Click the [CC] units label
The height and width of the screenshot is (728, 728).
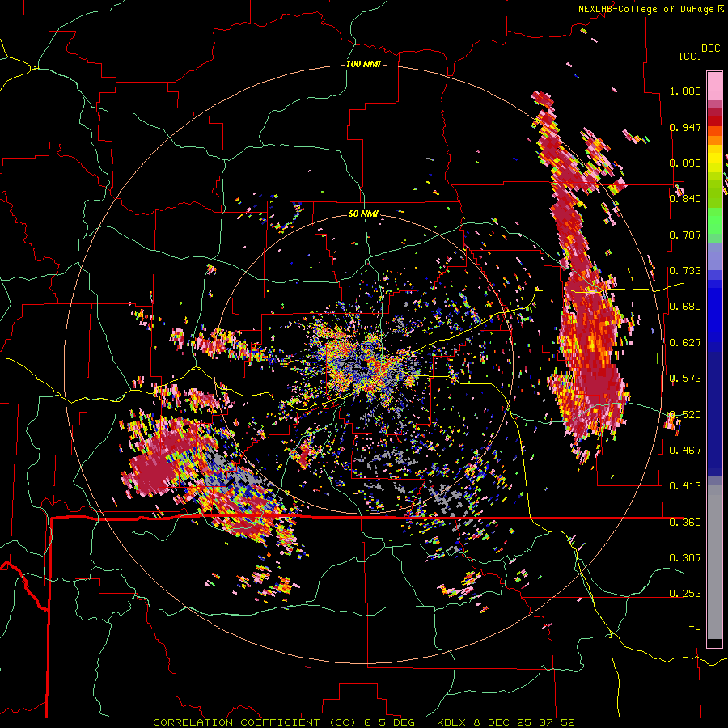tap(690, 56)
